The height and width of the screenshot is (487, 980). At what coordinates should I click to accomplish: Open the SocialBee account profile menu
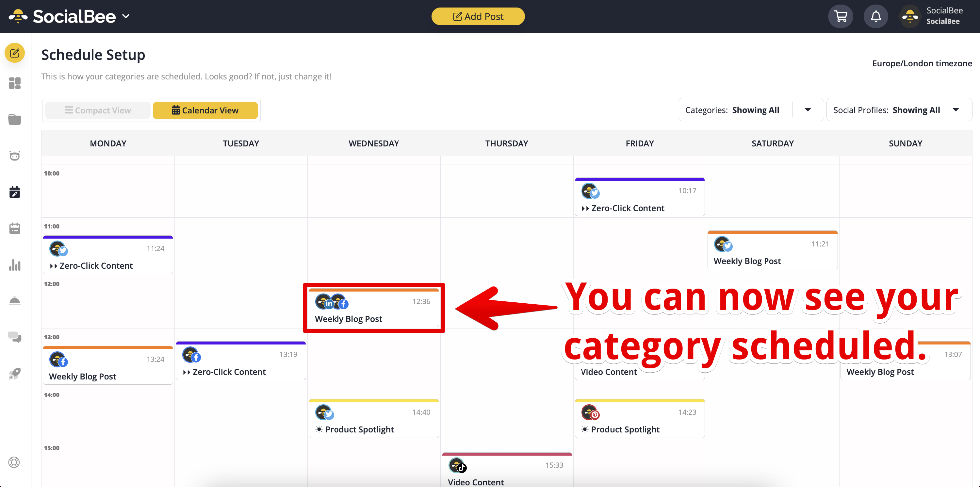934,16
